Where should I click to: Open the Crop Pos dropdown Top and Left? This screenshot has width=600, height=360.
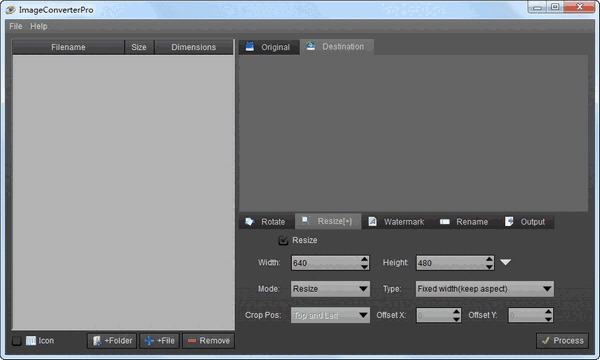tap(330, 315)
